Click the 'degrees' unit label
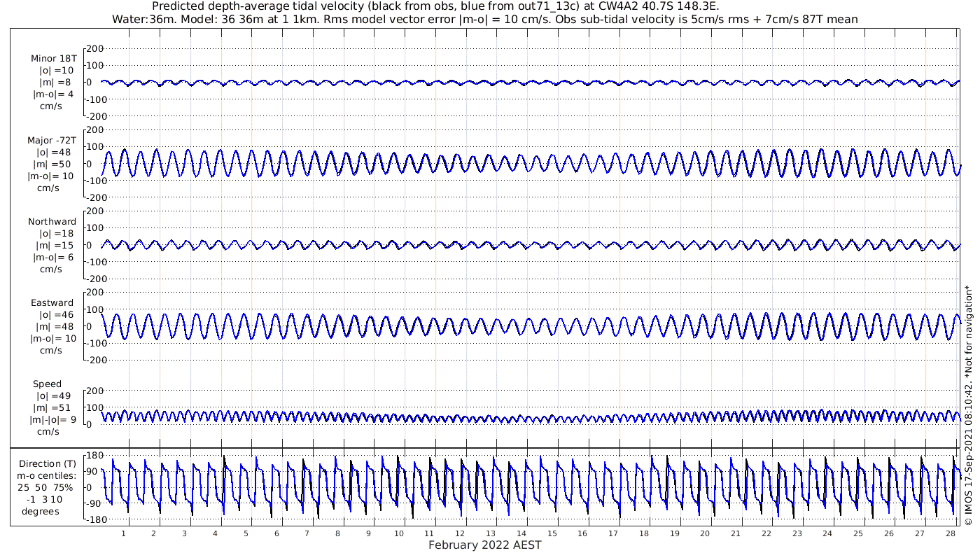The height and width of the screenshot is (560, 980). pos(40,512)
